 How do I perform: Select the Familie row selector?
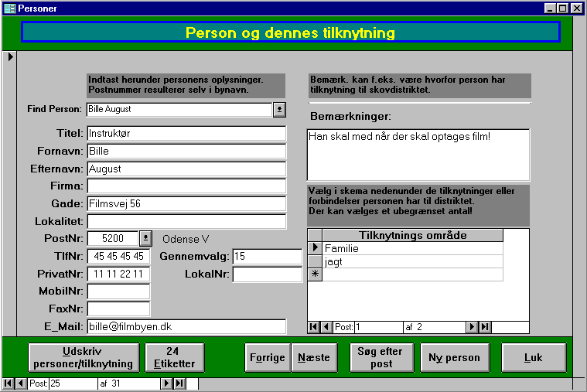pos(315,248)
